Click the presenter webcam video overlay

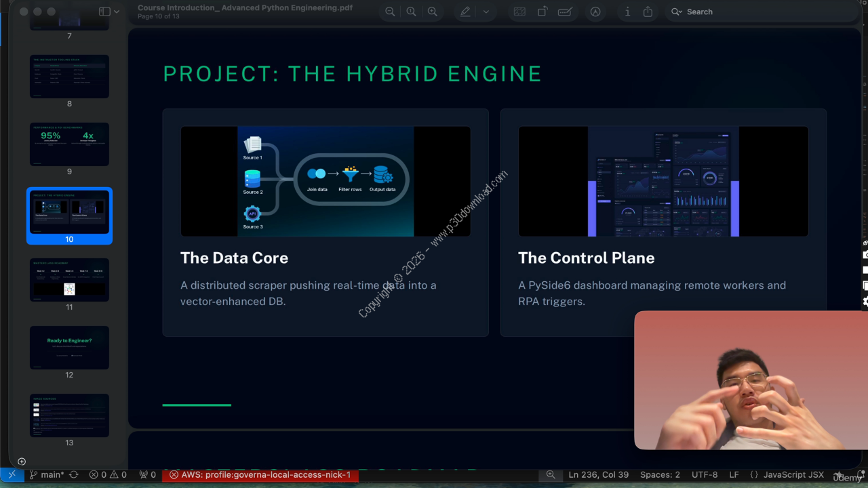[751, 380]
